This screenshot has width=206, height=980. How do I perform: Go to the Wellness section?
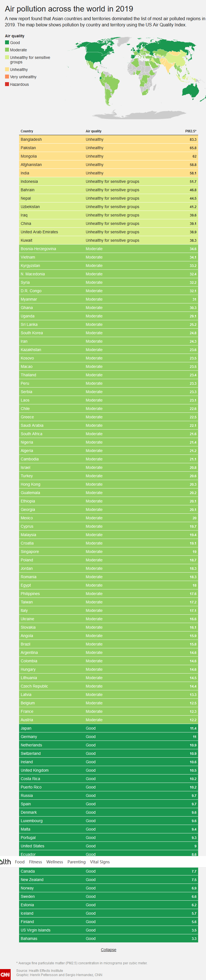click(54, 862)
